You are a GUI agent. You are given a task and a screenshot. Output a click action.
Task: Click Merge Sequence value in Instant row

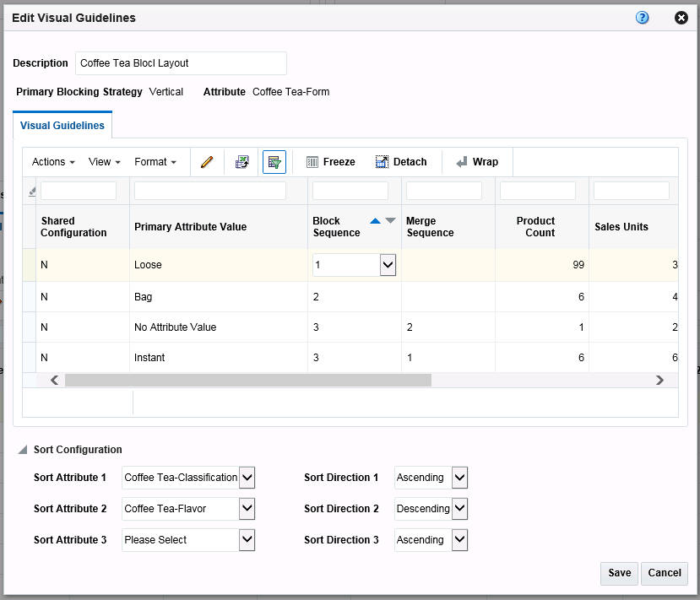(410, 357)
